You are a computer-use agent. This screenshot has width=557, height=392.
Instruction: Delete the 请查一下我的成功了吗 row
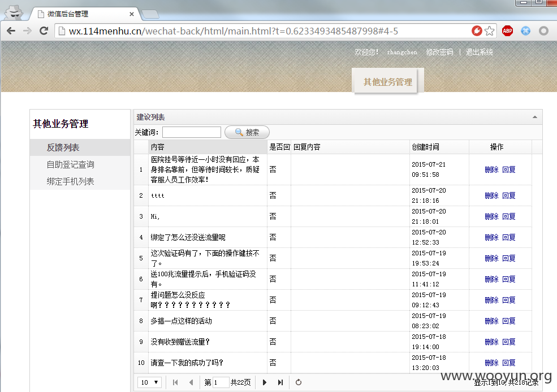point(491,363)
